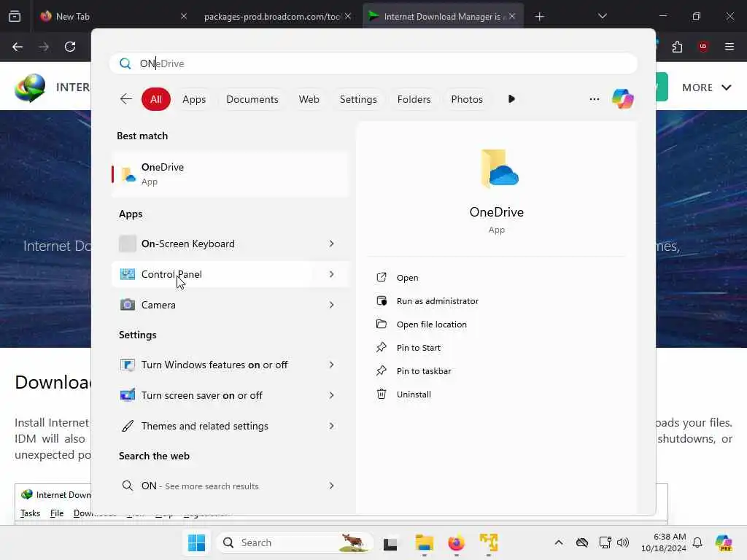
Task: Go back with the search panel arrow
Action: (125, 99)
